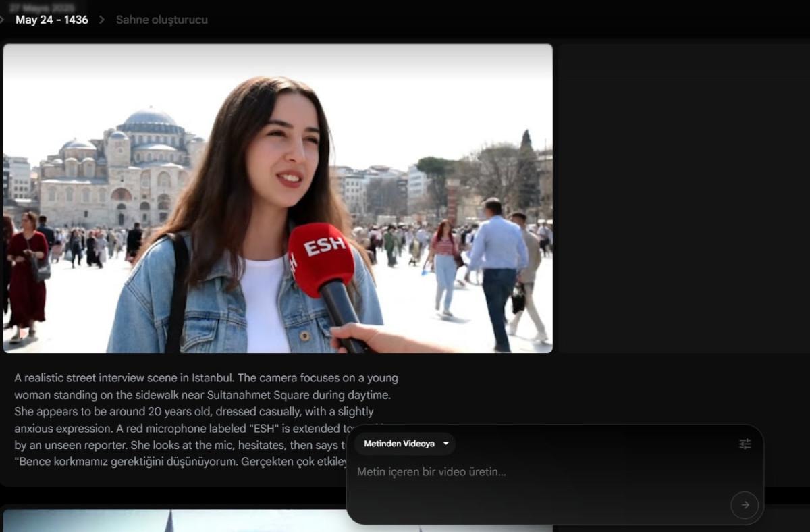Go to the May 24 - 1436 breadcrumb

tap(52, 20)
